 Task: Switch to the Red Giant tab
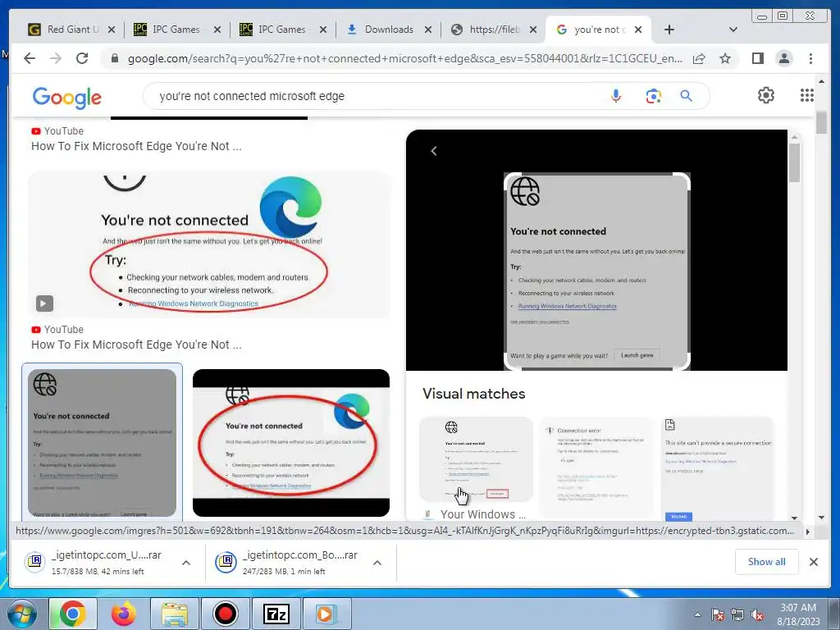(x=72, y=30)
